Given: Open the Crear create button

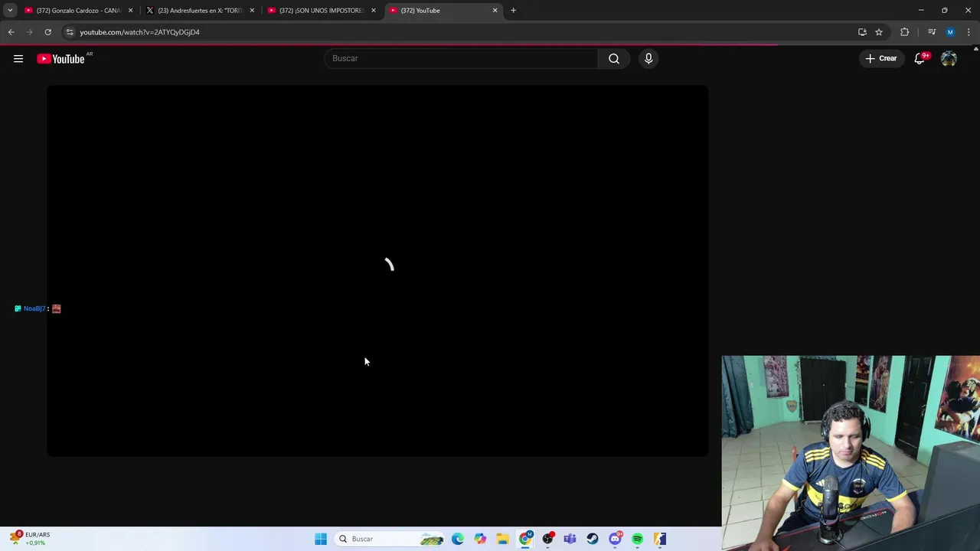Looking at the screenshot, I should (881, 58).
